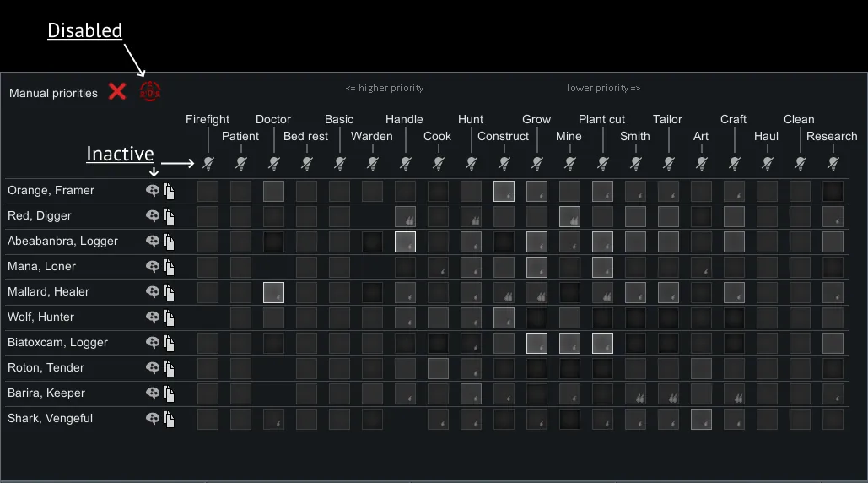868x483 pixels.
Task: Toggle Plant cut box for Biatoxcam, Logger
Action: [602, 344]
